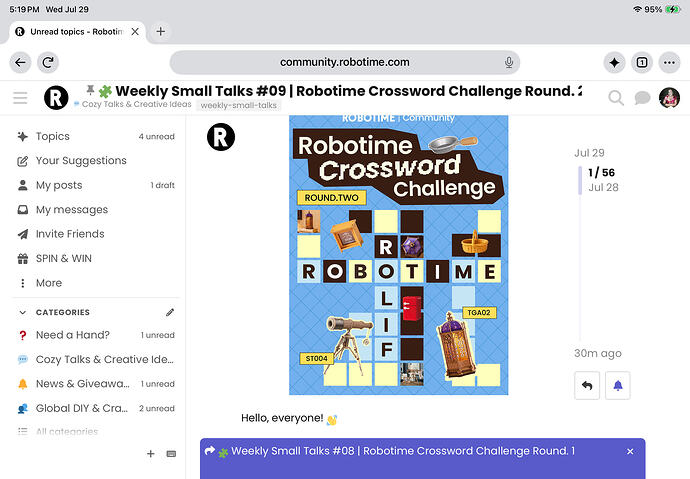Image resolution: width=690 pixels, height=479 pixels.
Task: Jump to last post via 30m ago
Action: 598,353
